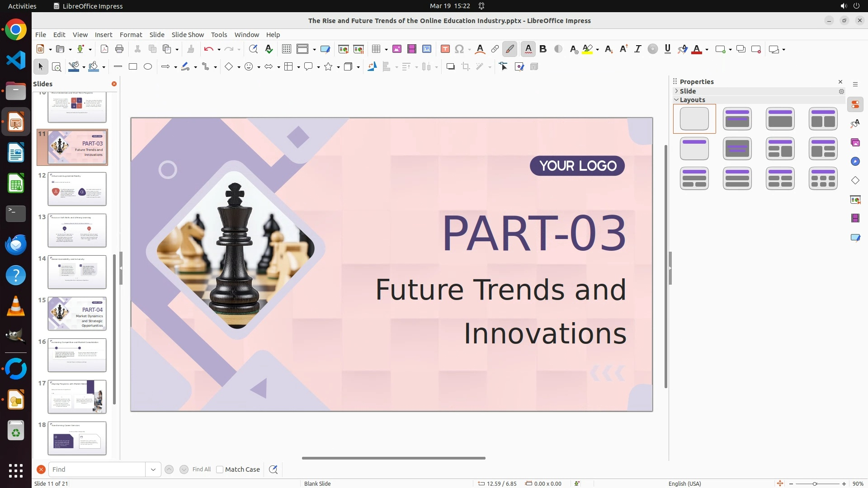Open the Styles sidebar deck icon

point(855,124)
